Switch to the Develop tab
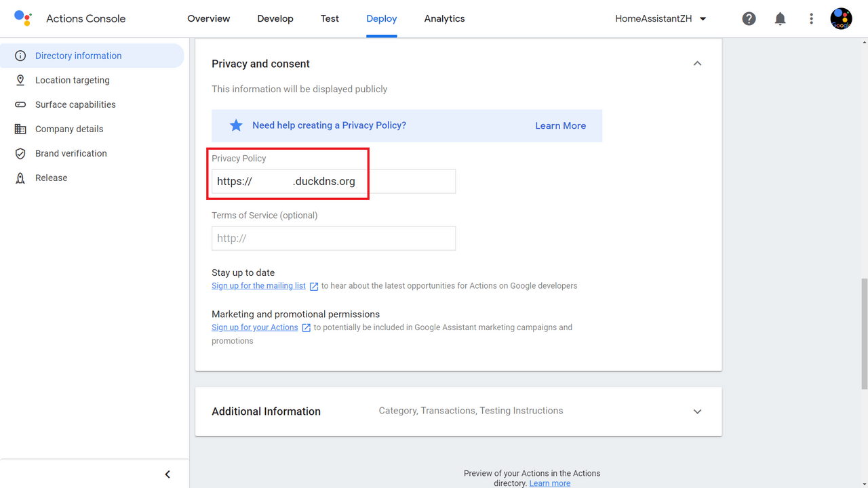 (x=275, y=19)
